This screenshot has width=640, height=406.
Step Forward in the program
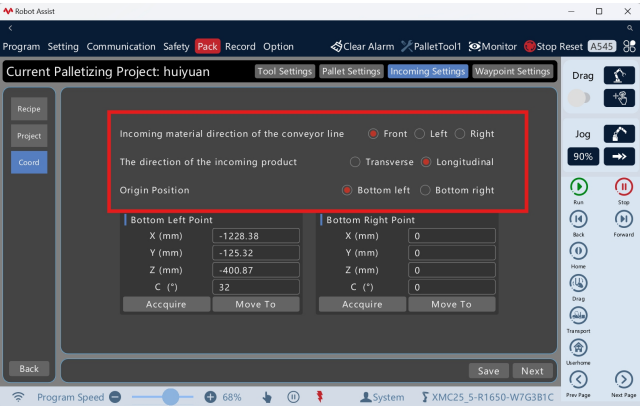623,219
